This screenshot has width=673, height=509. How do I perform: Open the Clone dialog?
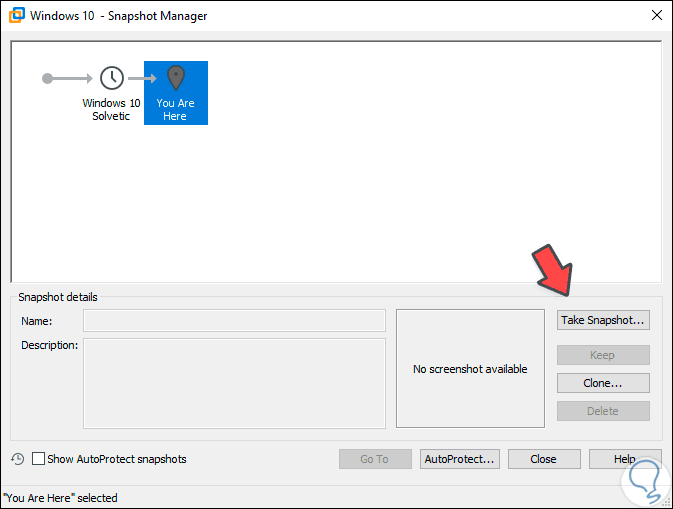(603, 383)
